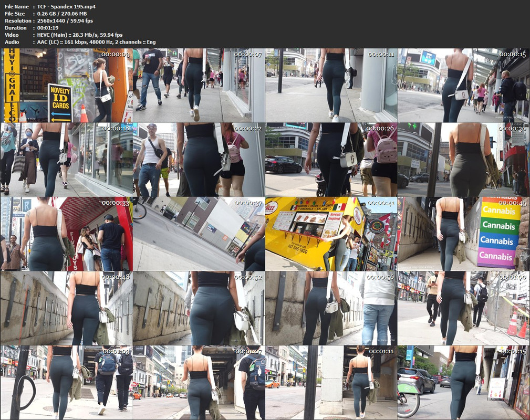Select the HEVC video codec info line
530x420 pixels.
[x=80, y=35]
